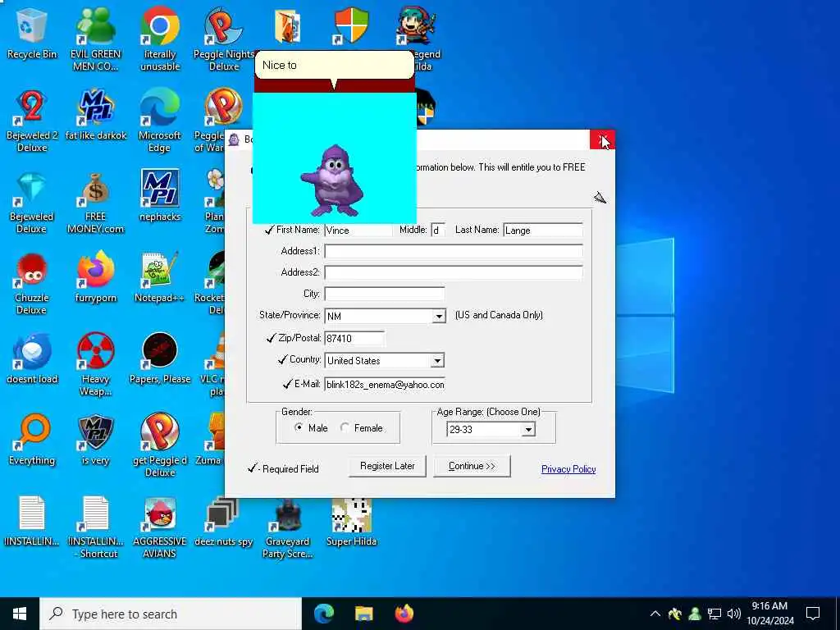Click the Zip/Postal field with 87410
Image resolution: width=840 pixels, height=630 pixels.
[354, 339]
